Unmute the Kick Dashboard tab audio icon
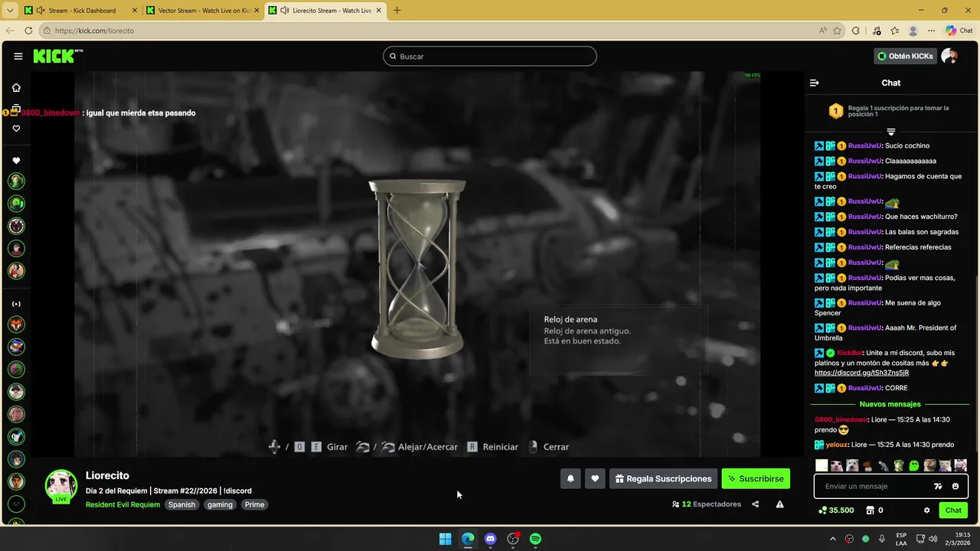Image resolution: width=980 pixels, height=551 pixels. tap(41, 11)
